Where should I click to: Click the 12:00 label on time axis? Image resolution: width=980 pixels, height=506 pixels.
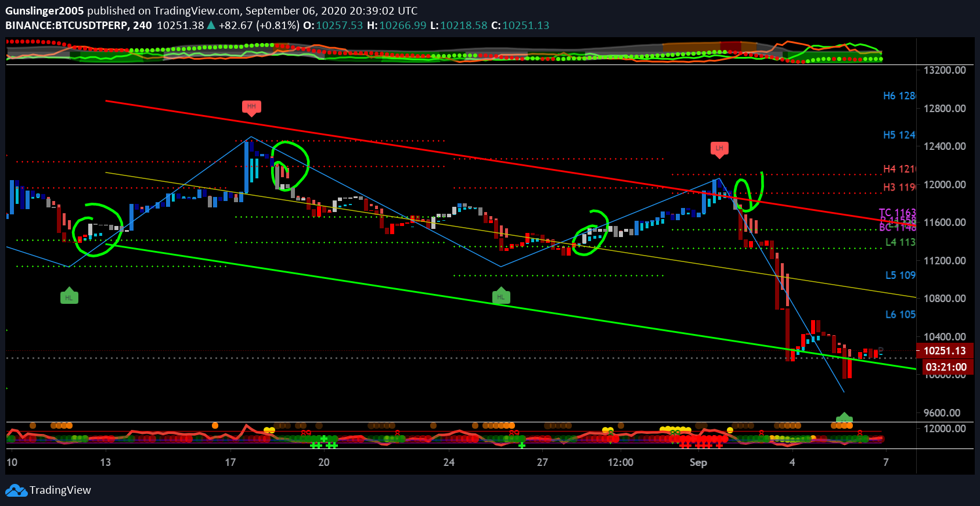(621, 462)
